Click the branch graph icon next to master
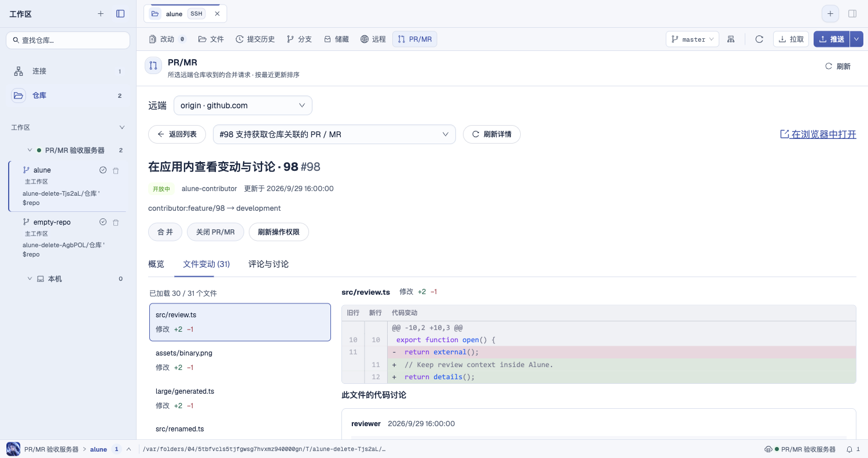868x458 pixels. tap(731, 39)
